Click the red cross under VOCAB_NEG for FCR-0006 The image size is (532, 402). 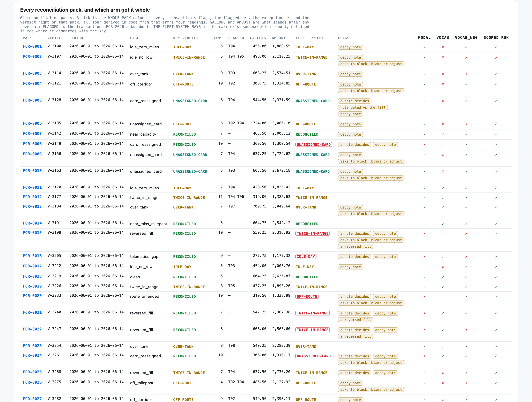coord(466,124)
